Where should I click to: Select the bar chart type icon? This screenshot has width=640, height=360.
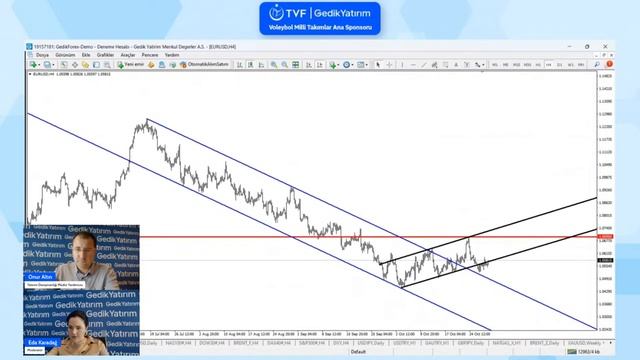240,64
